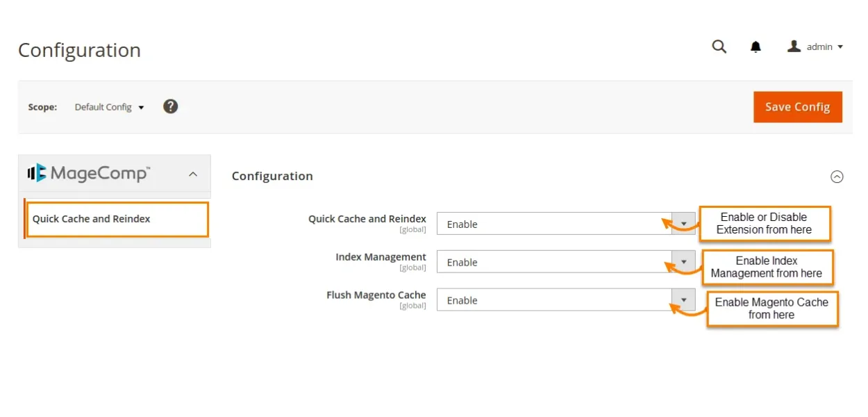Screen dimensions: 868x417
Task: Click the admin user avatar icon
Action: coord(794,47)
